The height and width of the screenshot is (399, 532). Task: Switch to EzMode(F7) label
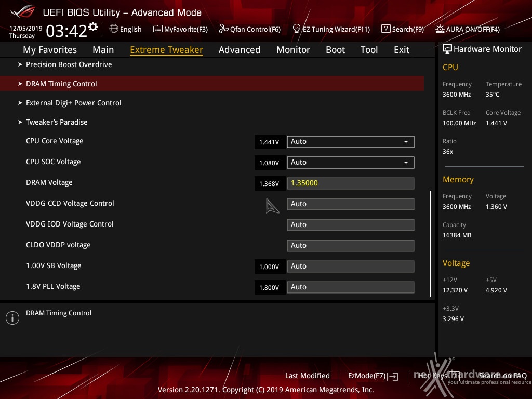point(367,376)
